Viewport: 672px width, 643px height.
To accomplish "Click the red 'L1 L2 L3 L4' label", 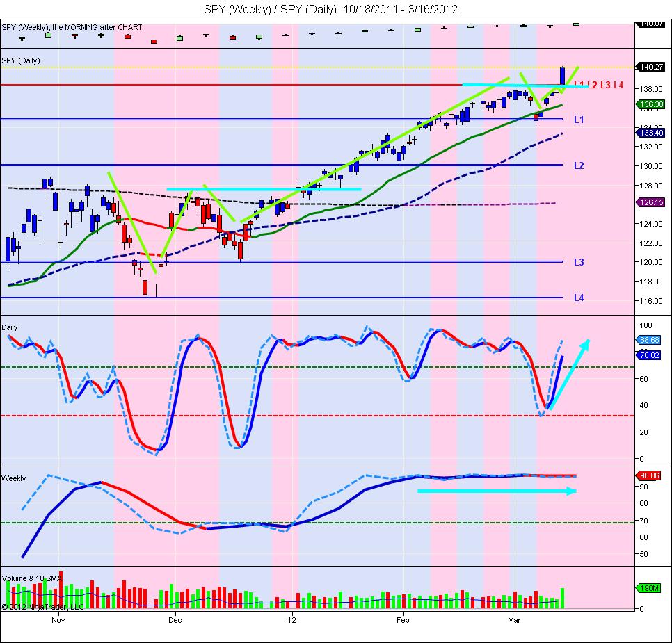I will click(599, 85).
